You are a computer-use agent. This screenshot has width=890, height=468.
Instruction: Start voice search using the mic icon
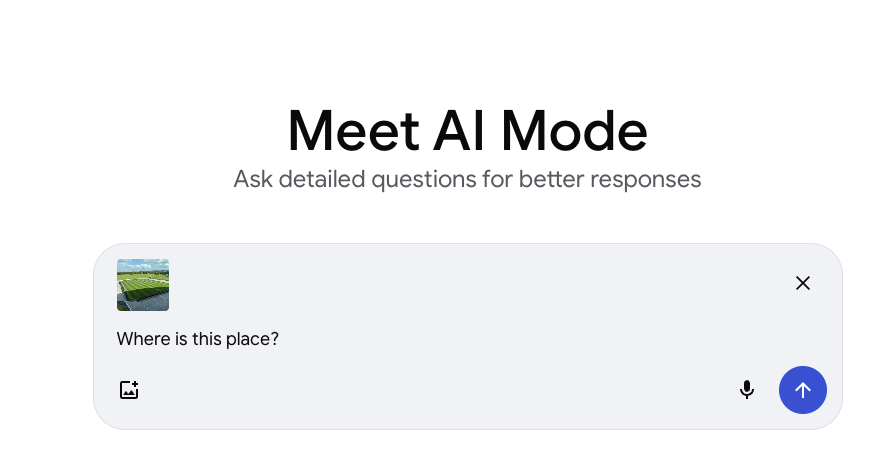coord(746,390)
